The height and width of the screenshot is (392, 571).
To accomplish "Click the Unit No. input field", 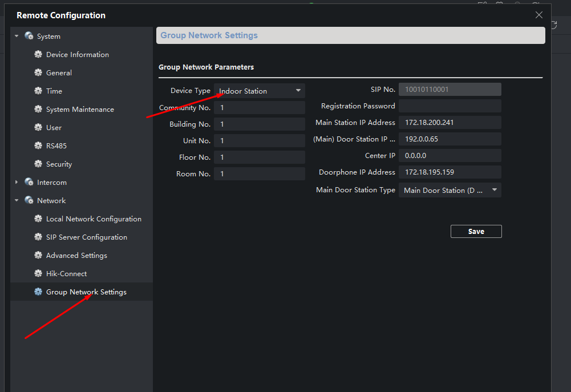I will tap(260, 140).
